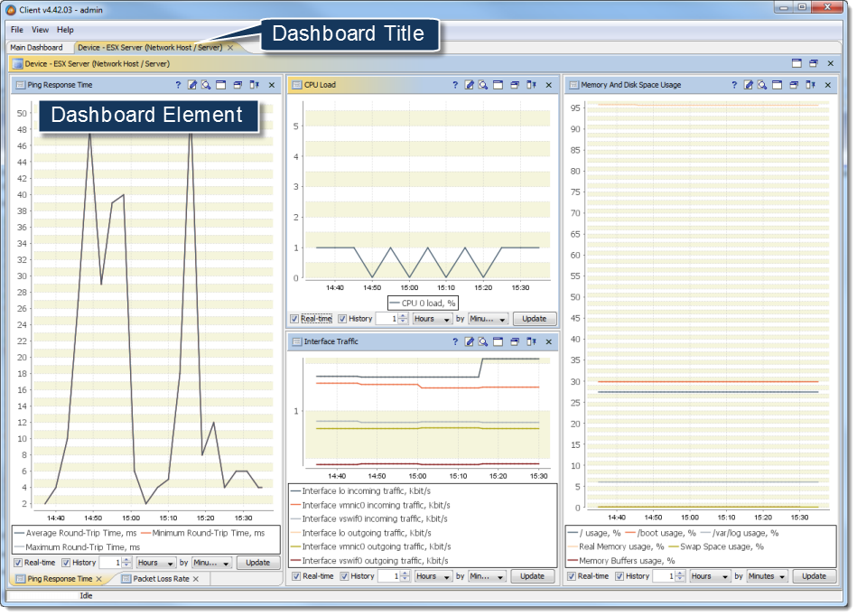Toggle Real-time checkbox in Memory panel
Image resolution: width=857 pixels, height=616 pixels.
pos(570,576)
